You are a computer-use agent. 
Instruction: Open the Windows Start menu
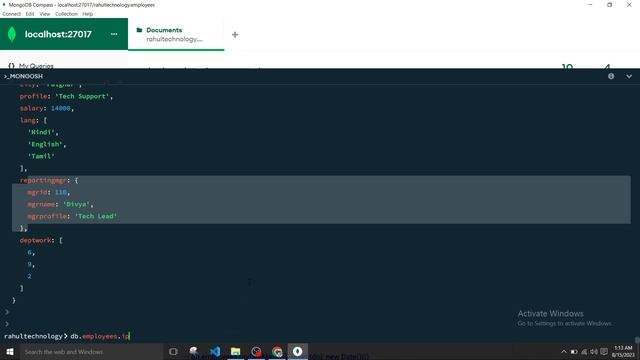pyautogui.click(x=10, y=351)
